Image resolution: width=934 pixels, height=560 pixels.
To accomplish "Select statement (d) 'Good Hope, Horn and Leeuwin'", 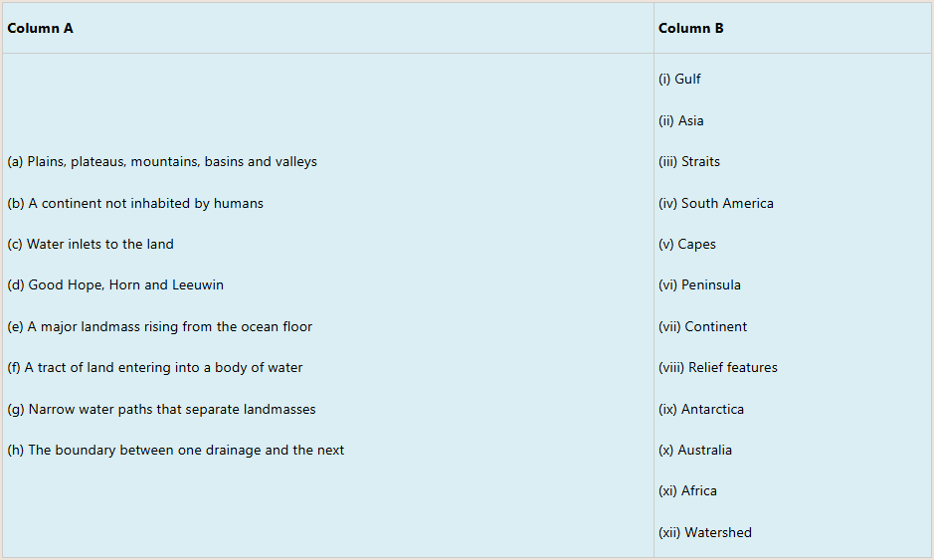I will pos(115,284).
